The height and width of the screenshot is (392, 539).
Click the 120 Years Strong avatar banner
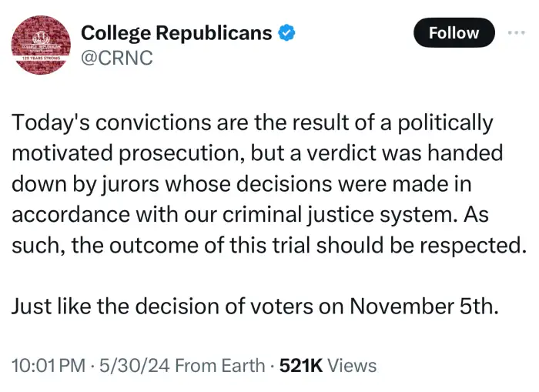tap(41, 58)
